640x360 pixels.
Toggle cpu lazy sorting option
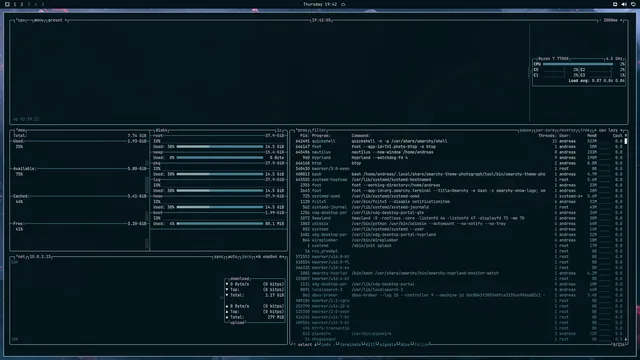tap(608, 130)
